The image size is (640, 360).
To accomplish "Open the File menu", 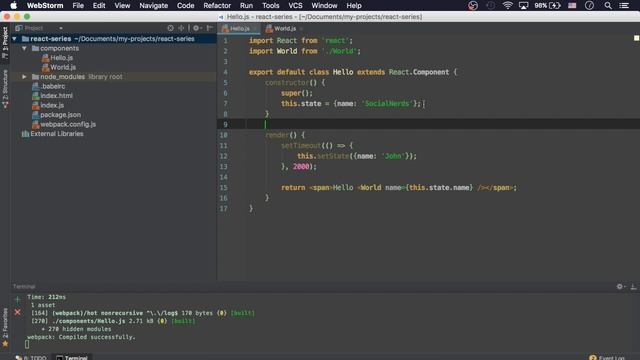I will point(78,6).
